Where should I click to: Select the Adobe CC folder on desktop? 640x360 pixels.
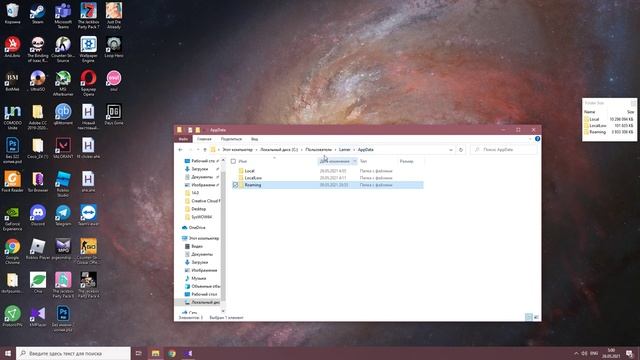(x=38, y=117)
